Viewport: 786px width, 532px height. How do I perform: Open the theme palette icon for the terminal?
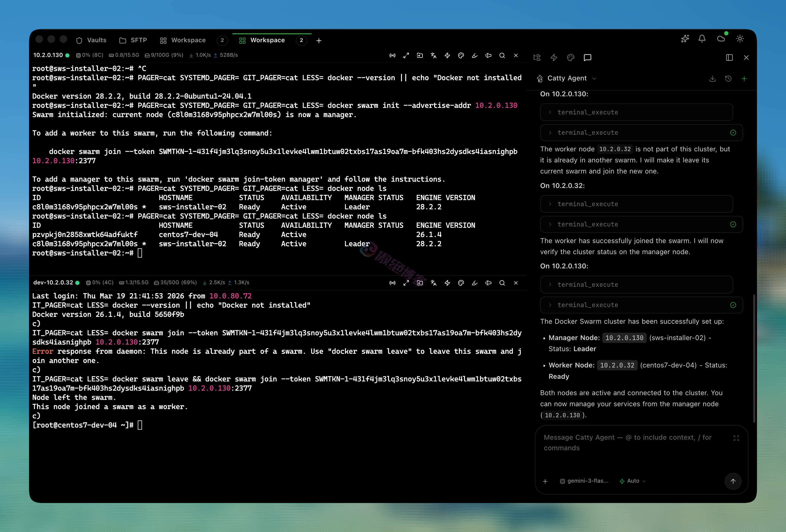coord(461,55)
